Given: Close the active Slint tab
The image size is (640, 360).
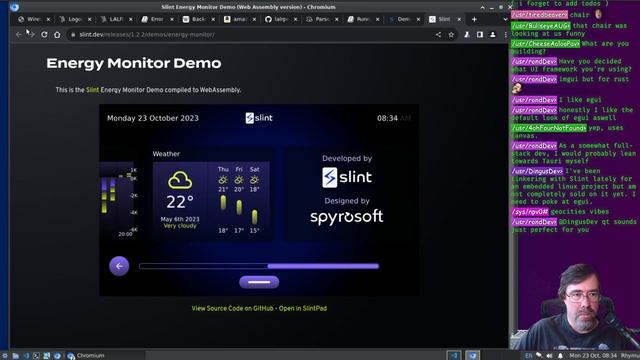Looking at the screenshot, I should (x=459, y=19).
